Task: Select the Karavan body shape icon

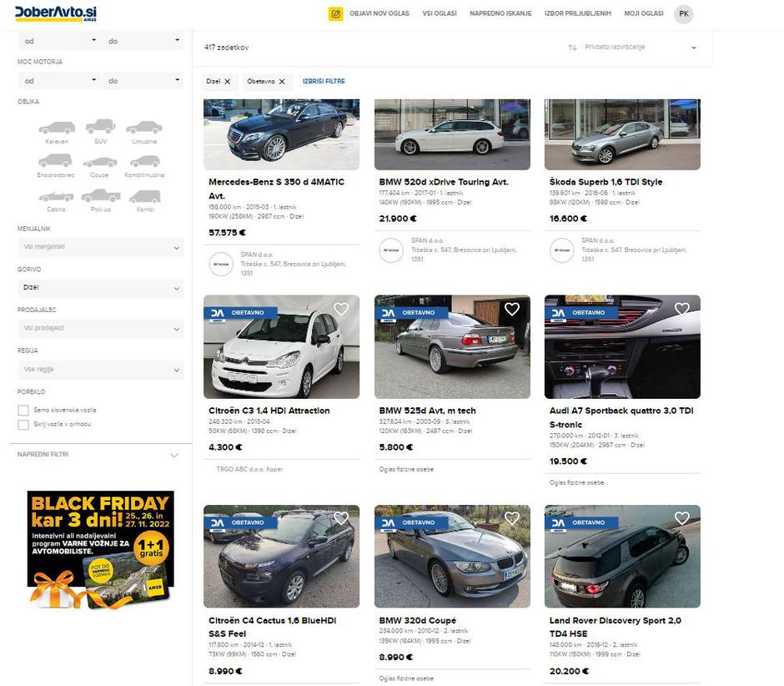Action: [x=57, y=128]
